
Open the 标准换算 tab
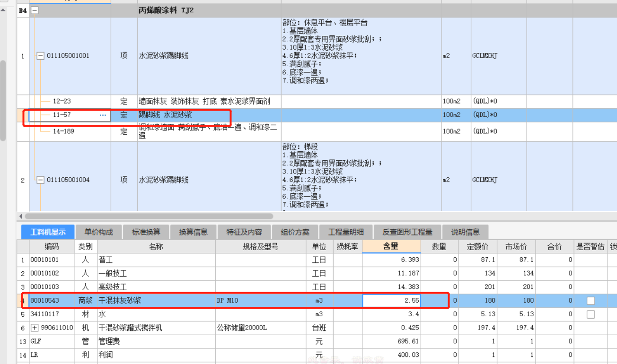(146, 232)
